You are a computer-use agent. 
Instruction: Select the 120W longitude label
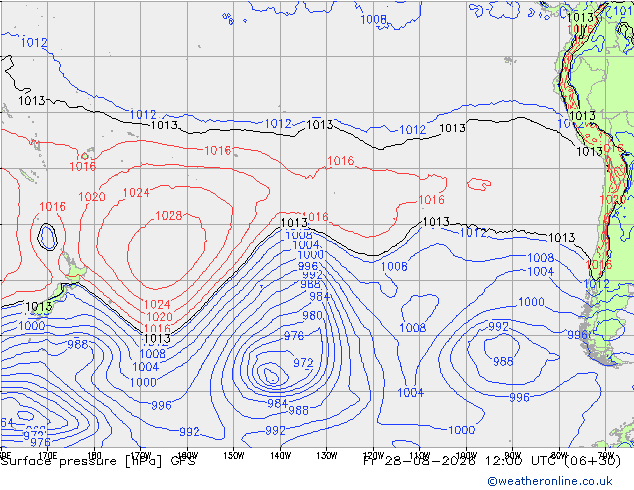[x=373, y=456]
